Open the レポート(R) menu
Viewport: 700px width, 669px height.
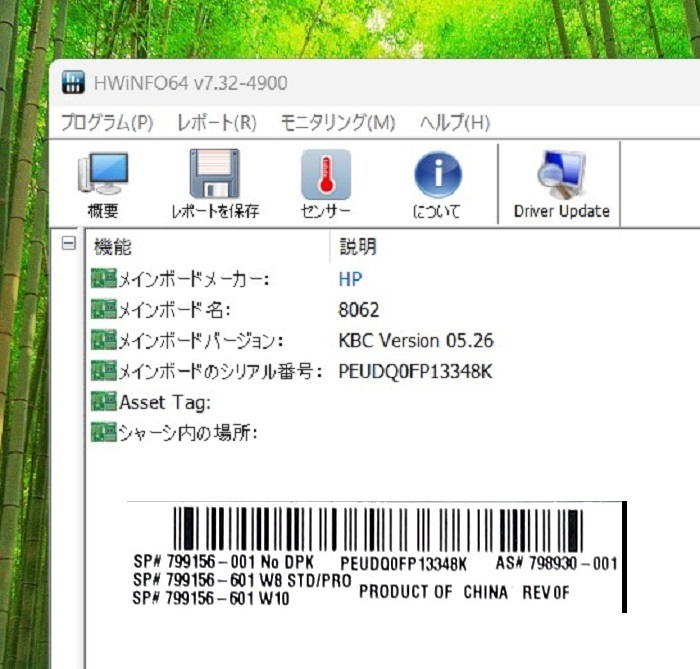pos(217,122)
